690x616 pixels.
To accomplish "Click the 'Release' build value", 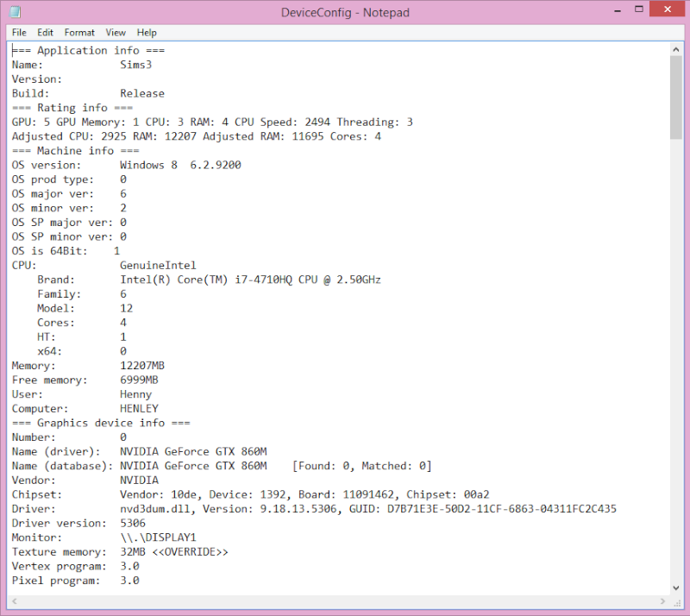I will [x=142, y=93].
